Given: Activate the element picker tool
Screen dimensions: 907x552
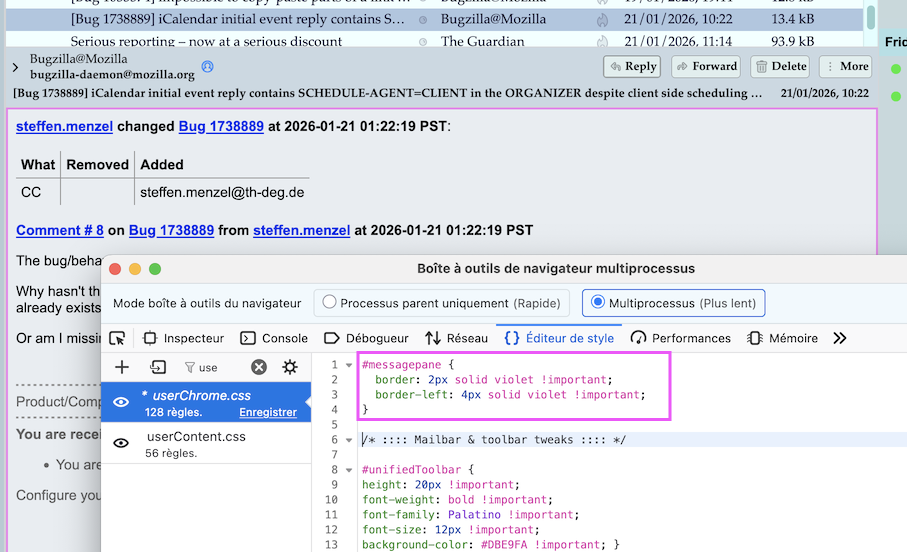Looking at the screenshot, I should (x=118, y=338).
